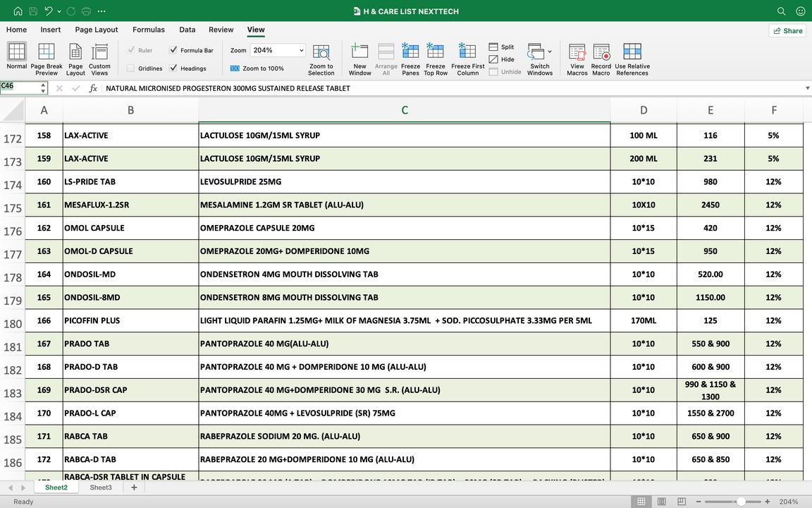Toggle Use Relative References
The image size is (812, 508).
(632, 59)
